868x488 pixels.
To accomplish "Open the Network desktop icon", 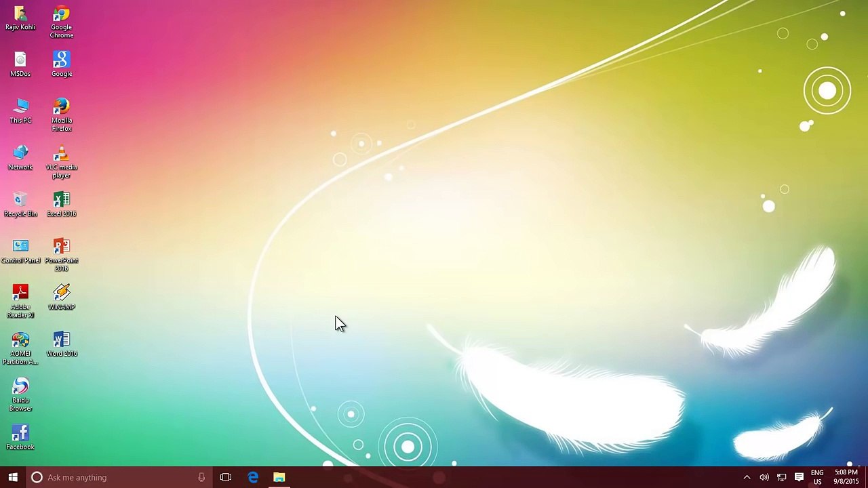I will [20, 158].
